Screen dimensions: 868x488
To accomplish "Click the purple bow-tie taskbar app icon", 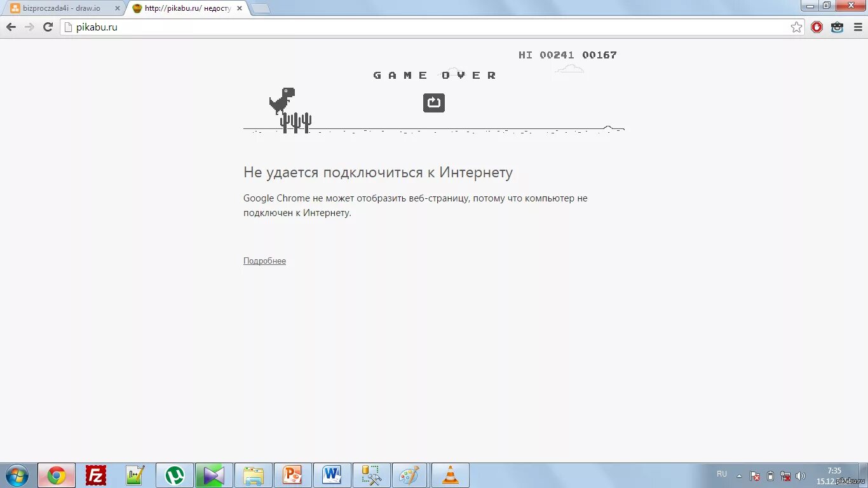I will pyautogui.click(x=214, y=475).
